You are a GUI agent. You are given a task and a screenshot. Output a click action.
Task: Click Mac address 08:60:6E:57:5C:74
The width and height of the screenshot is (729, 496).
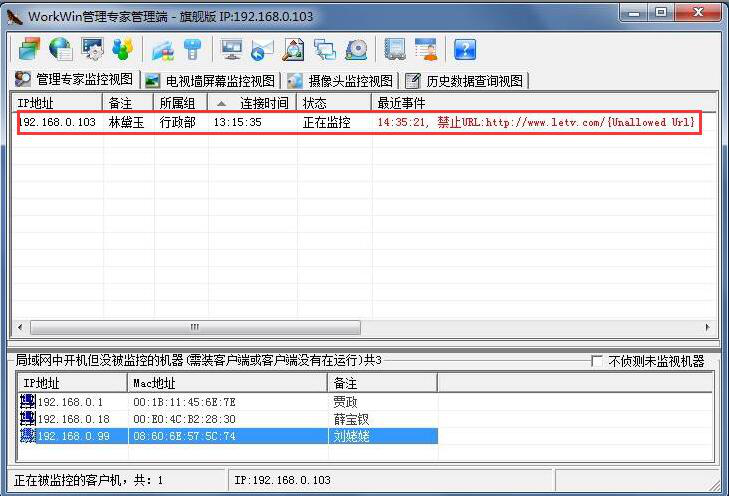coord(184,436)
